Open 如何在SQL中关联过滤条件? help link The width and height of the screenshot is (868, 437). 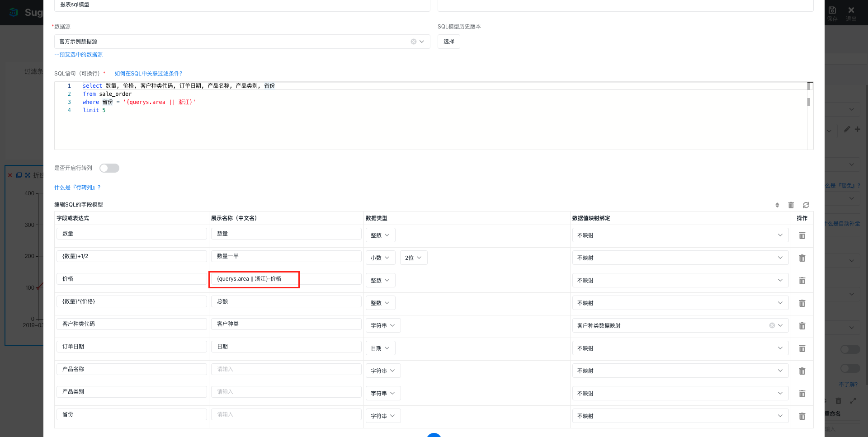(x=148, y=74)
